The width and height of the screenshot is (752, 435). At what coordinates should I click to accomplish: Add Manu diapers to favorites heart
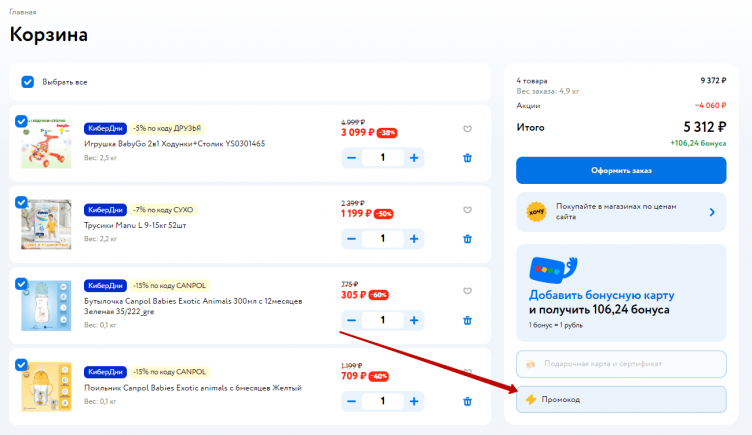467,209
